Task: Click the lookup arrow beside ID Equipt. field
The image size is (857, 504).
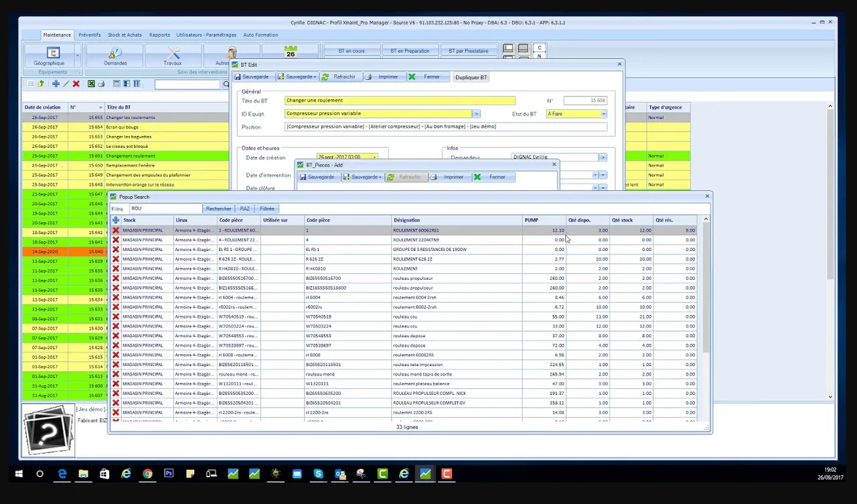Action: [x=476, y=114]
